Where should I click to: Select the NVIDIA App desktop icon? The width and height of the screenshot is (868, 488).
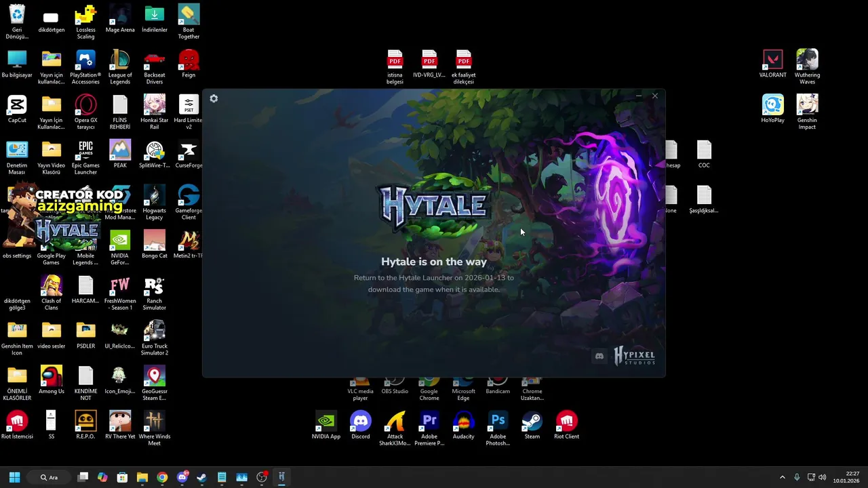point(325,425)
